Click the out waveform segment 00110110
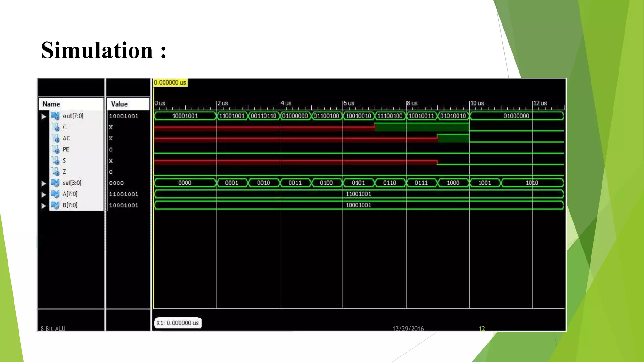This screenshot has width=644, height=362. (264, 116)
